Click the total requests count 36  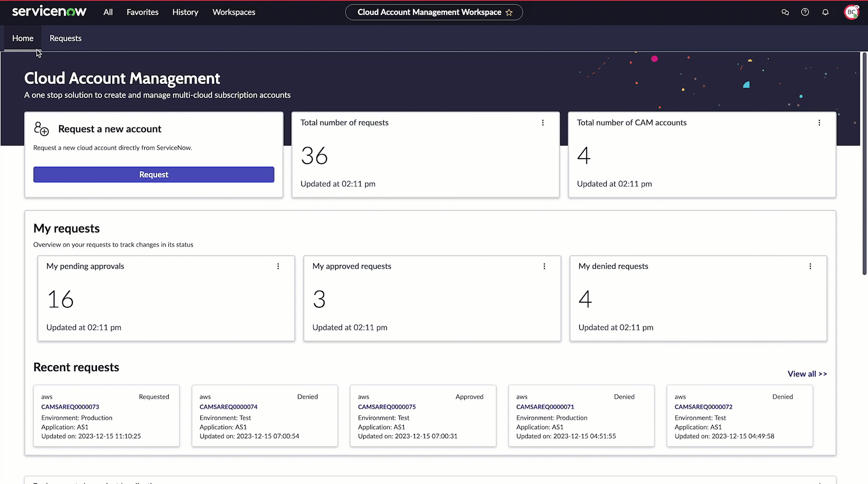click(x=314, y=156)
